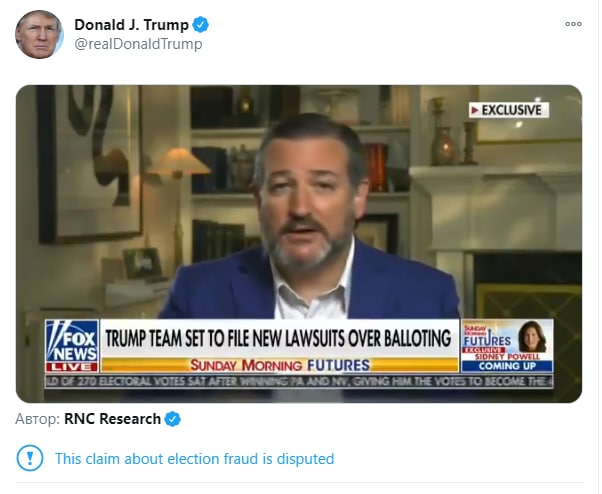
Task: Click the blue verified badge beside Trump name
Action: pos(200,25)
